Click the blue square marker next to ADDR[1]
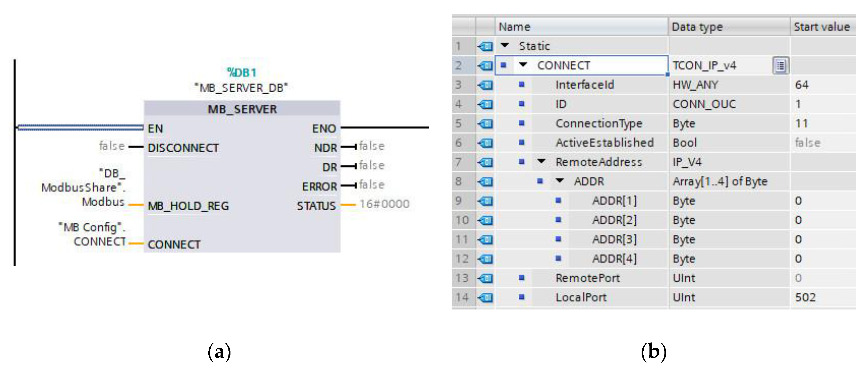This screenshot has width=868, height=370. (558, 201)
